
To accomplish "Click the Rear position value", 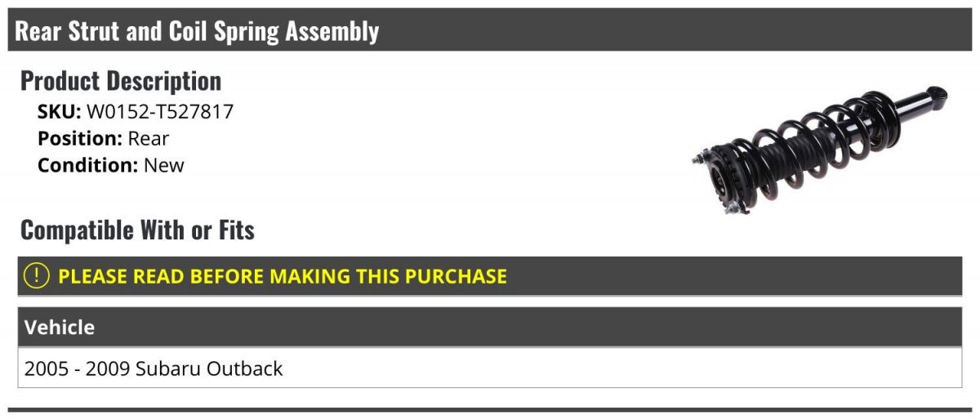I will 149,139.
